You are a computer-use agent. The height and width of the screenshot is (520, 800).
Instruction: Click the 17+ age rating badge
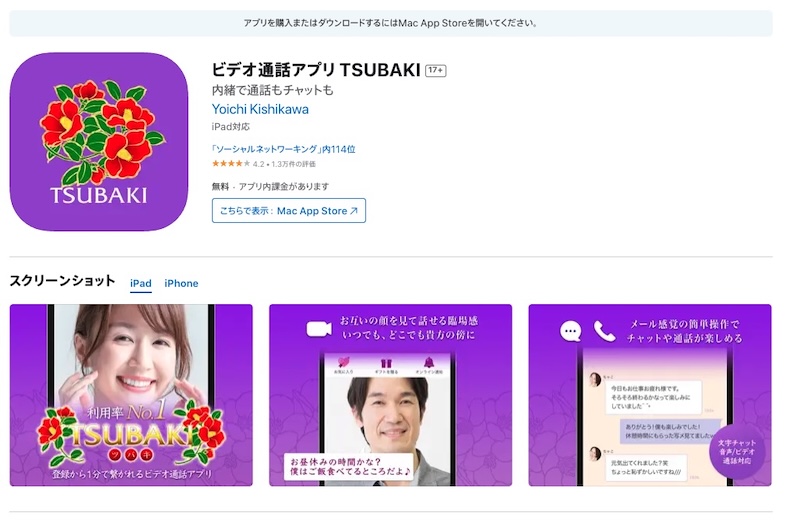435,71
